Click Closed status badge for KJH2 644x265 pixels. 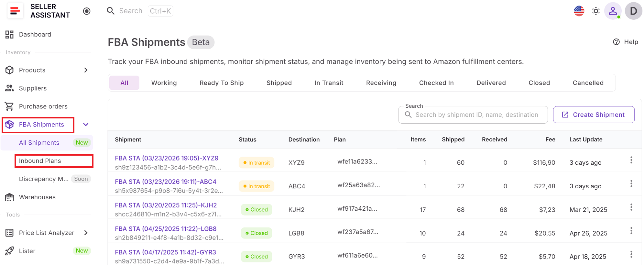tap(257, 210)
